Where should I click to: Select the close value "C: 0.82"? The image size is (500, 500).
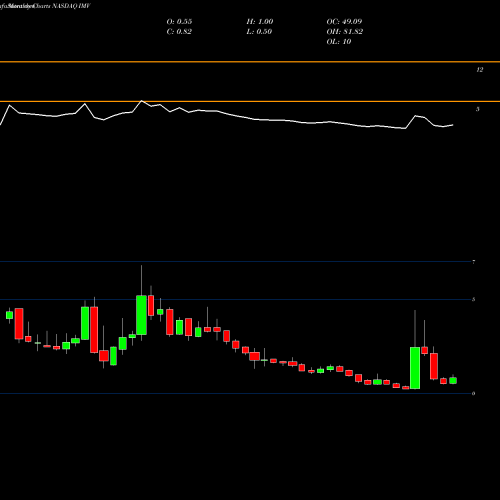tap(179, 31)
